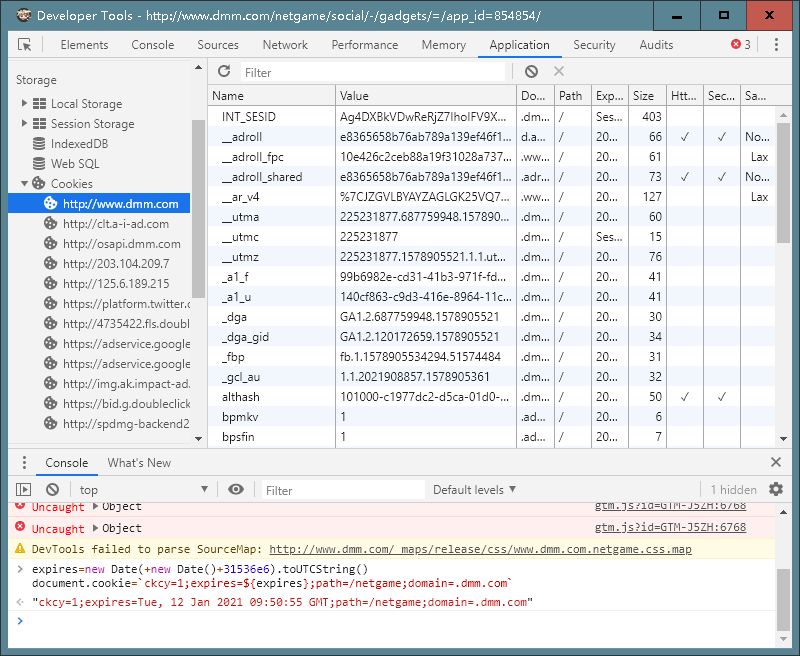
Task: Open IndexedDB storage database icon
Action: coord(39,144)
